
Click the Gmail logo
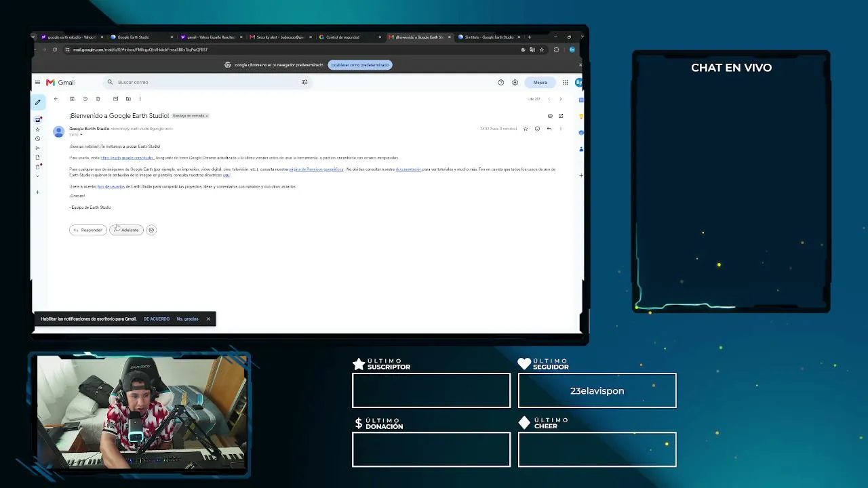coord(60,82)
